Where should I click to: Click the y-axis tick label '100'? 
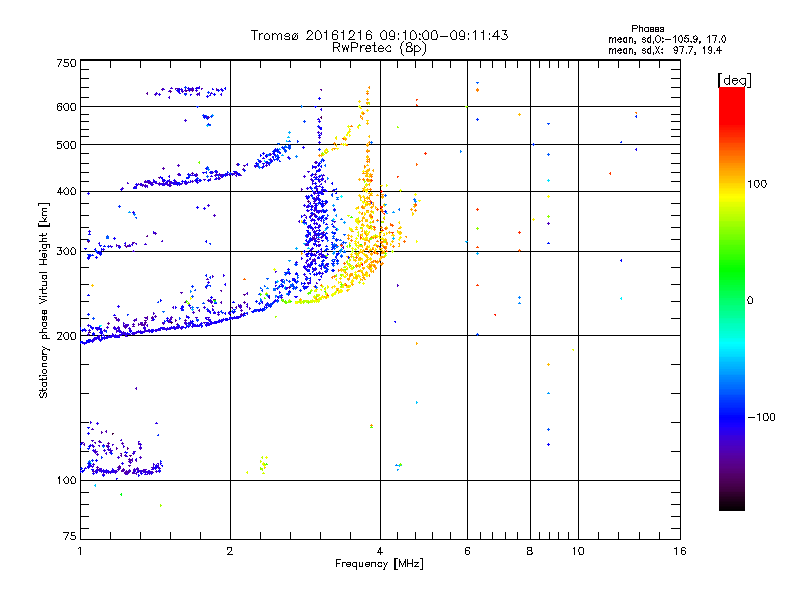[x=66, y=481]
